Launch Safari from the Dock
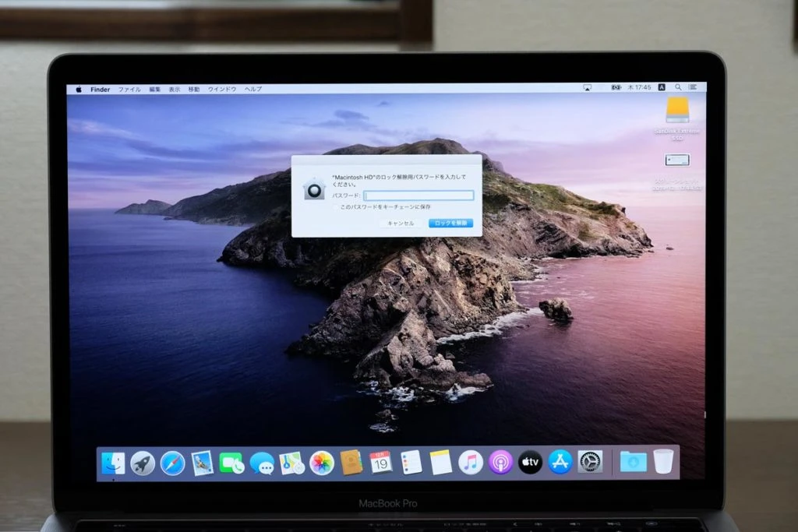 coord(173,463)
